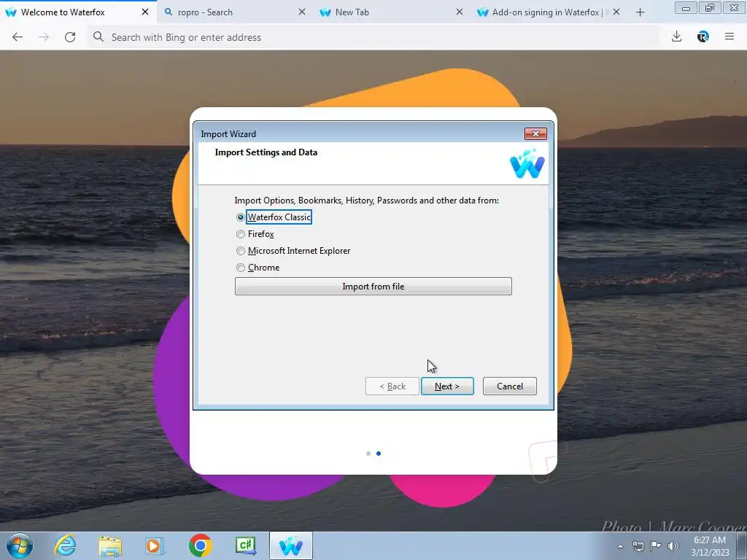The image size is (747, 560).
Task: Switch to the 'ropro - Search' tab
Action: pos(235,12)
